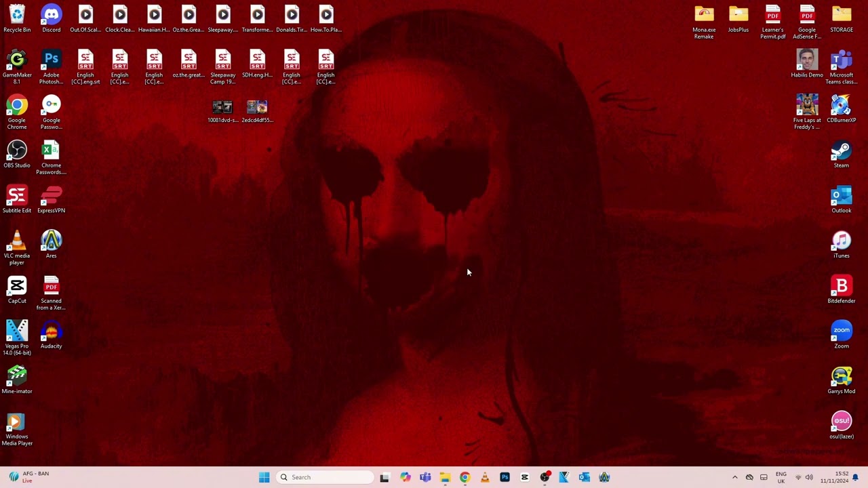
Task: Open the notification bell in the tray
Action: [x=856, y=477]
